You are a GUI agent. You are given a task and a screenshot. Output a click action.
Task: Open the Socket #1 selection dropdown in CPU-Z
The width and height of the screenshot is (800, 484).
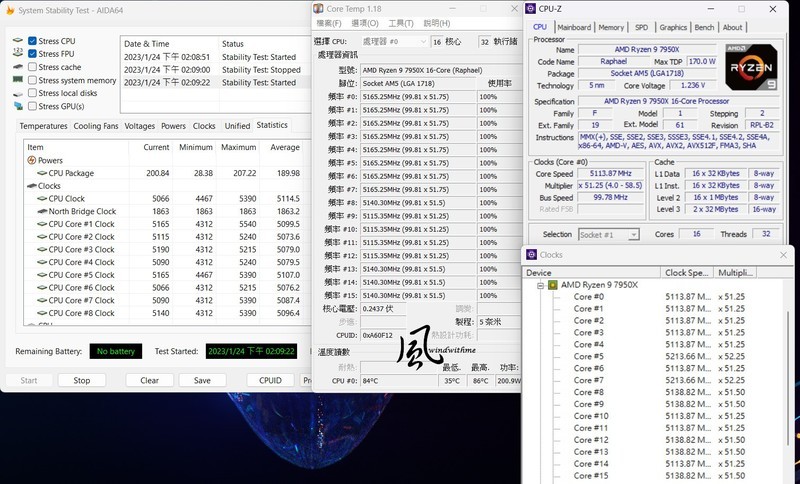[608, 235]
